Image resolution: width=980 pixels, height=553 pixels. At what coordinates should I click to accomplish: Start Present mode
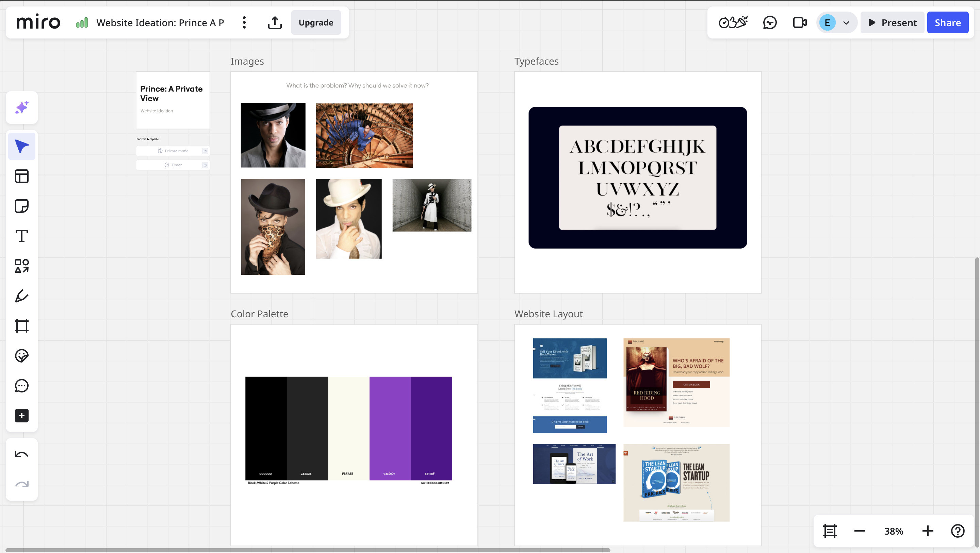tap(893, 23)
